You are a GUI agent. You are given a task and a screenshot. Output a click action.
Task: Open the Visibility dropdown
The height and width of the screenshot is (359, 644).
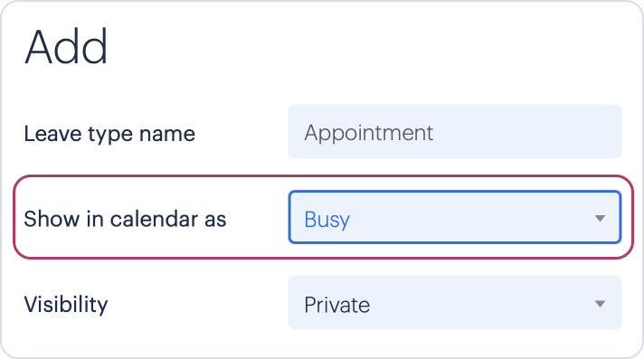coord(455,303)
